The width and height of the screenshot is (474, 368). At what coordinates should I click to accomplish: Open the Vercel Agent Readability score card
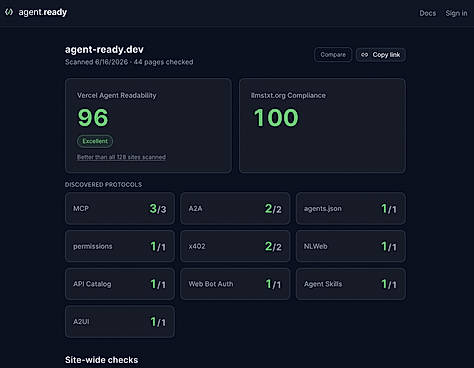point(148,126)
